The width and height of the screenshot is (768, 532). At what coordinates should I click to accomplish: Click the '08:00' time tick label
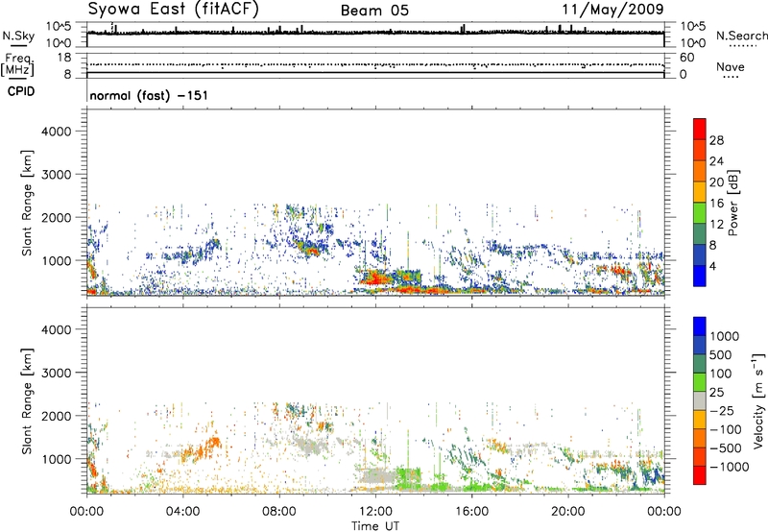point(279,512)
